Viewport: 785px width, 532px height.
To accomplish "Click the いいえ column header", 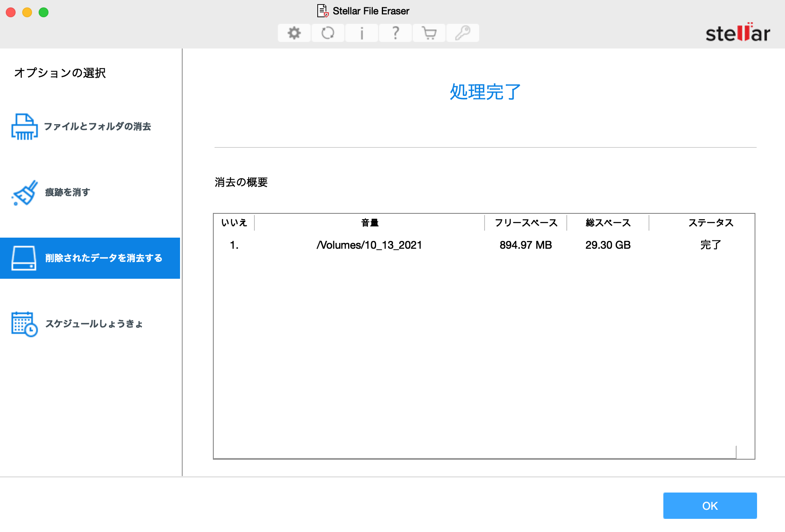I will click(234, 223).
